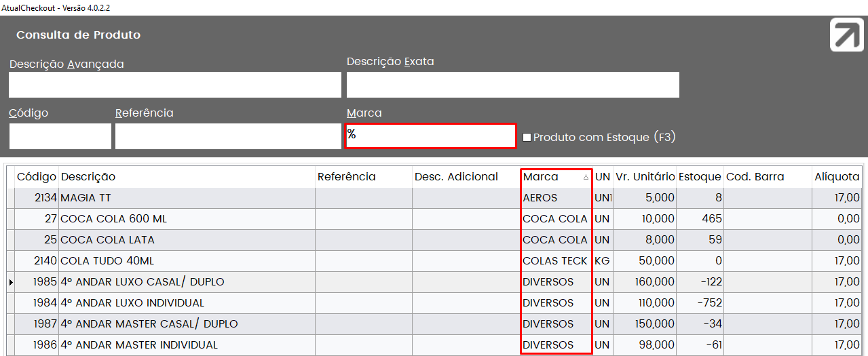Click the Marca field containing %
Image resolution: width=868 pixels, height=356 pixels.
431,136
